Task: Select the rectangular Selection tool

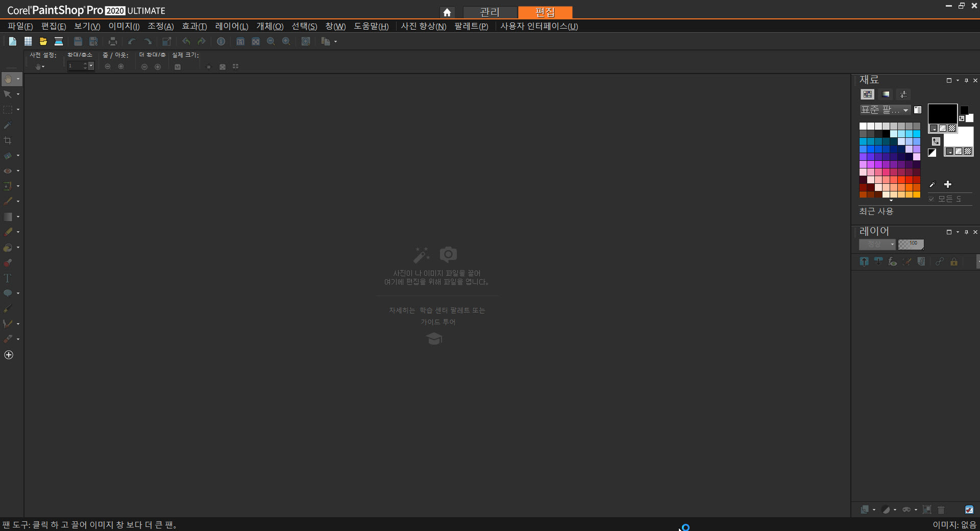Action: (x=8, y=110)
